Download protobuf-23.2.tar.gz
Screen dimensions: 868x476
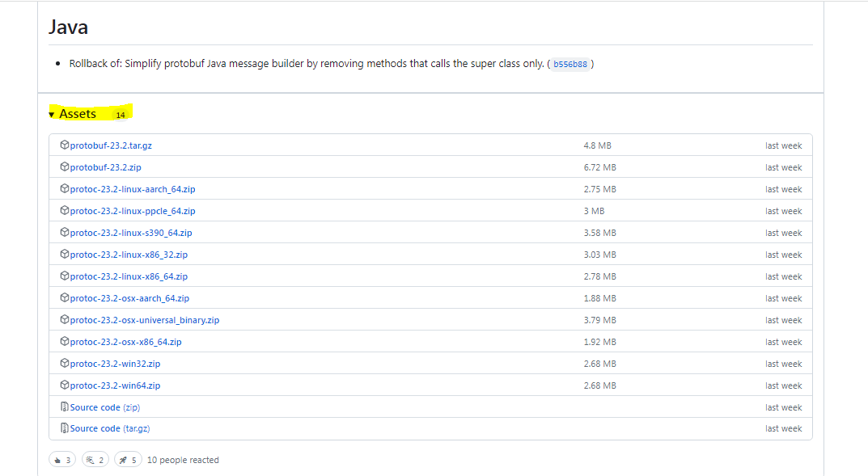111,145
